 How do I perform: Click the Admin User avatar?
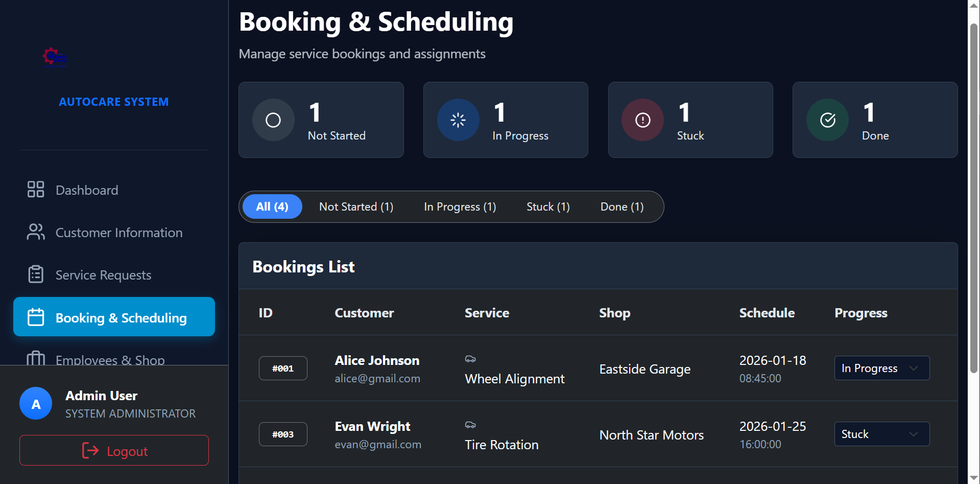click(x=36, y=404)
